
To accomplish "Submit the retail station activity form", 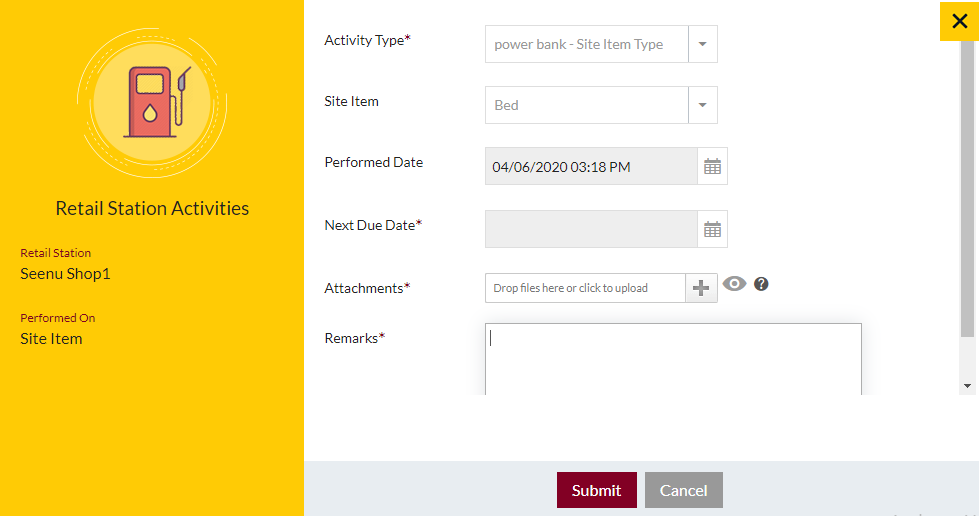I will (596, 490).
